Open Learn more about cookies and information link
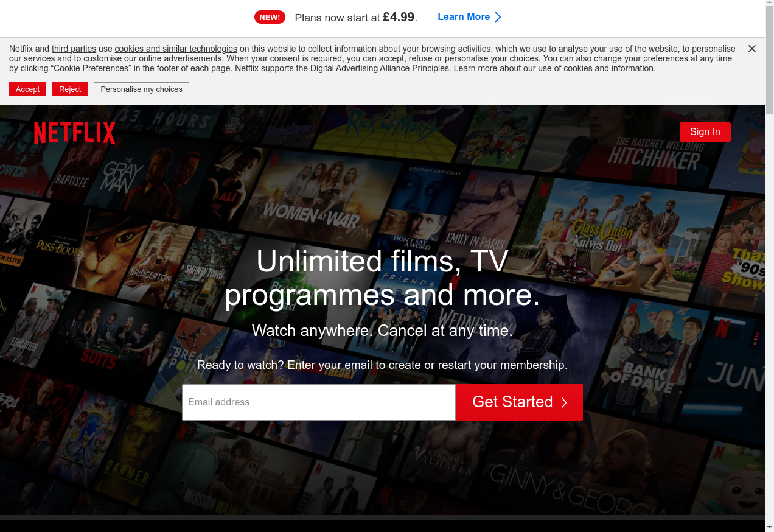 pyautogui.click(x=554, y=68)
